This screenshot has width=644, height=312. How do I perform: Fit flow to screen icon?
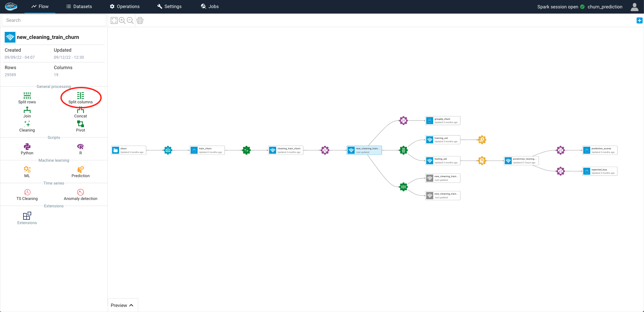[x=114, y=20]
